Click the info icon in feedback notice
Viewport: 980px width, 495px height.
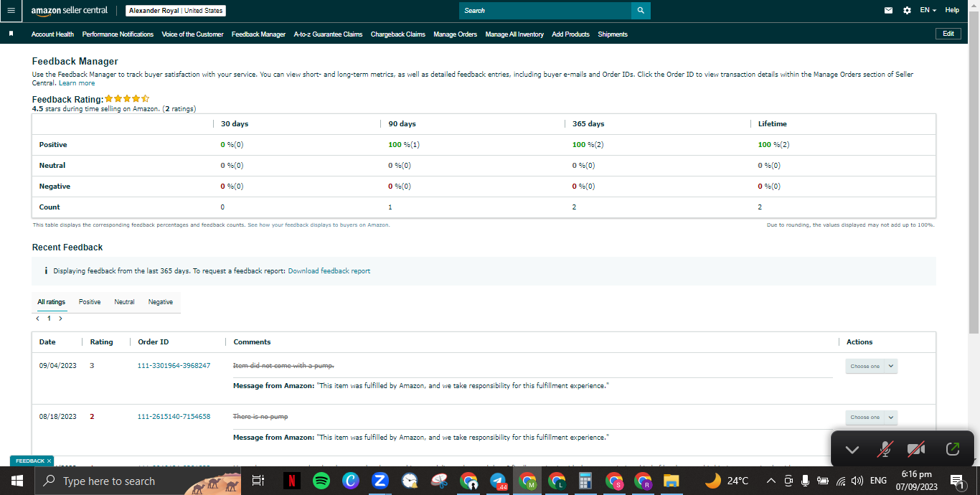click(x=46, y=271)
